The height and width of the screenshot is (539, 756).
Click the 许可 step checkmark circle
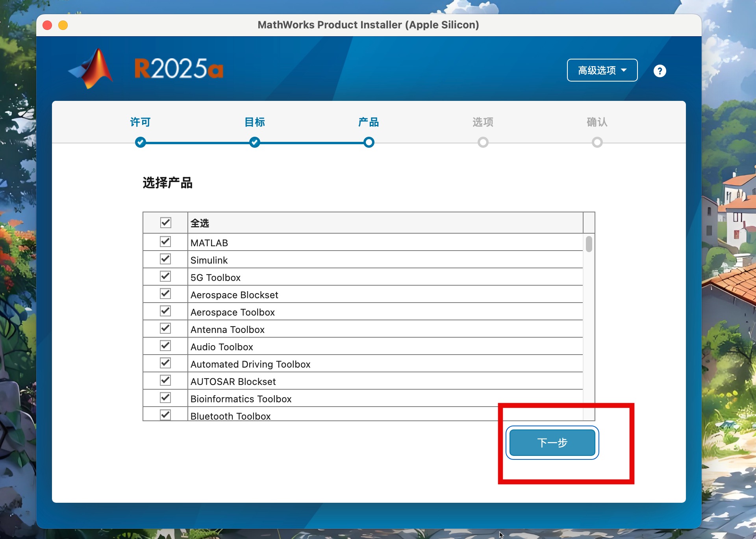click(x=141, y=142)
